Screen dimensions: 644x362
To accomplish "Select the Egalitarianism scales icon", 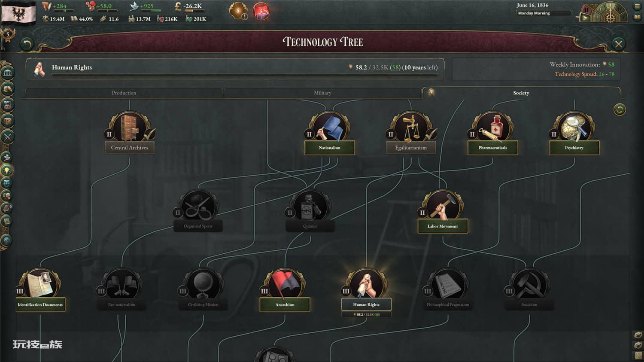I will [x=411, y=127].
